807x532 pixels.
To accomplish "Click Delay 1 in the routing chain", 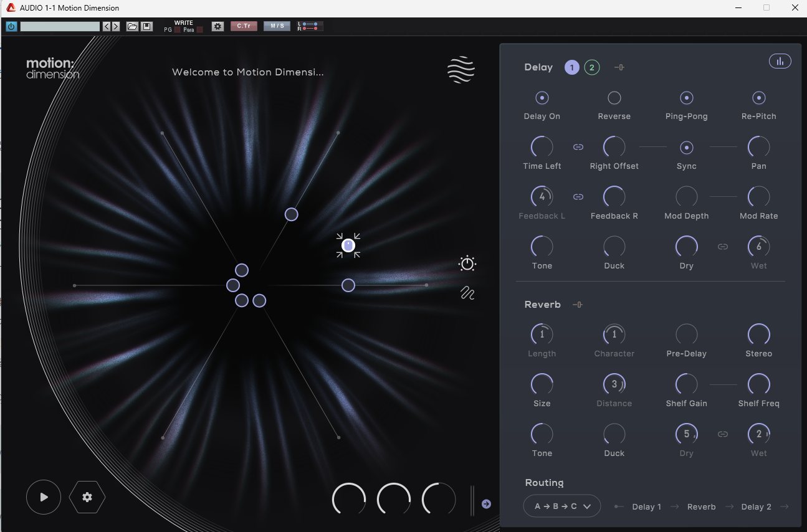I will pos(647,507).
